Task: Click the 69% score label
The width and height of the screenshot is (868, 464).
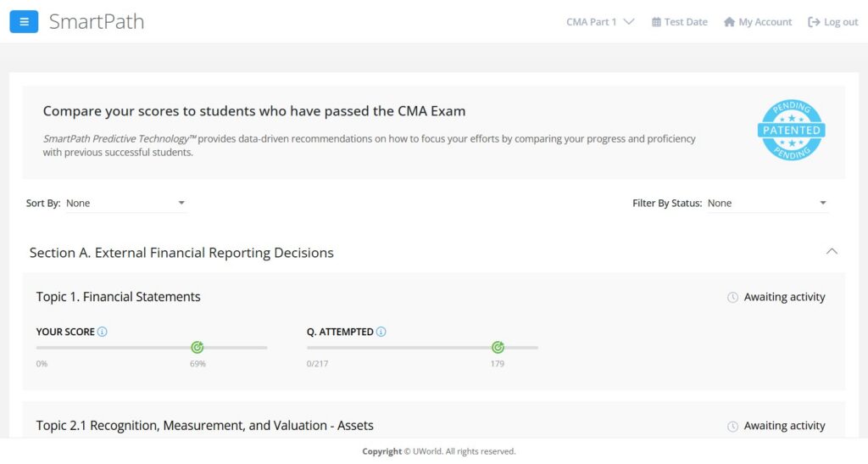Action: click(198, 364)
